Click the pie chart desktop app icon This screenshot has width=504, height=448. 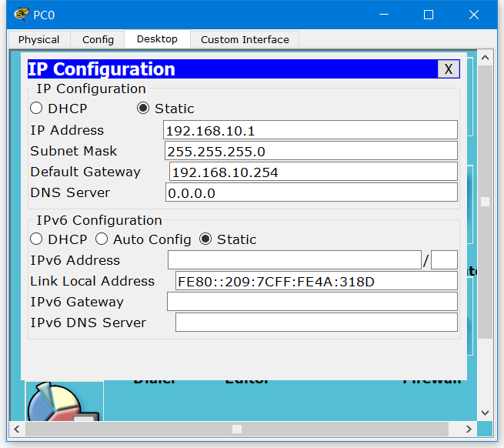point(65,401)
